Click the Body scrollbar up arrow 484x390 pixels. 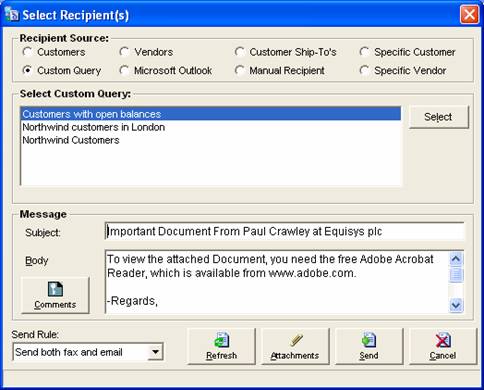456,259
